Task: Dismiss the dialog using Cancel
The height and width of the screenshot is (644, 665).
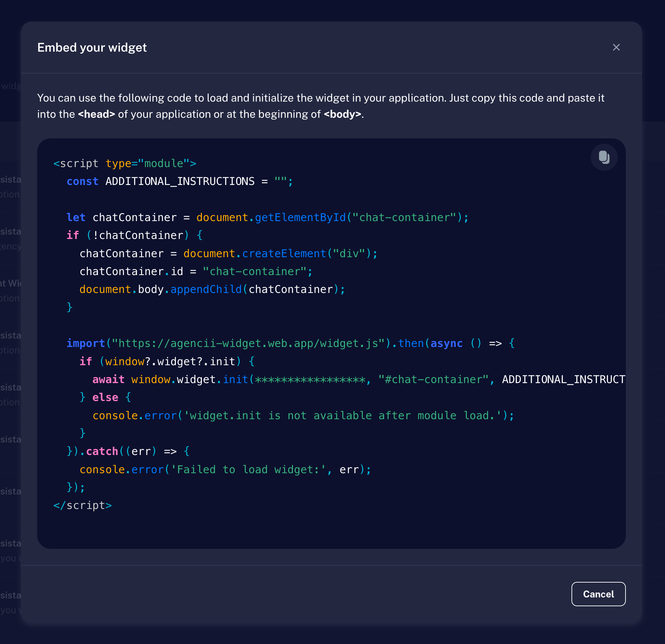Action: pyautogui.click(x=598, y=594)
